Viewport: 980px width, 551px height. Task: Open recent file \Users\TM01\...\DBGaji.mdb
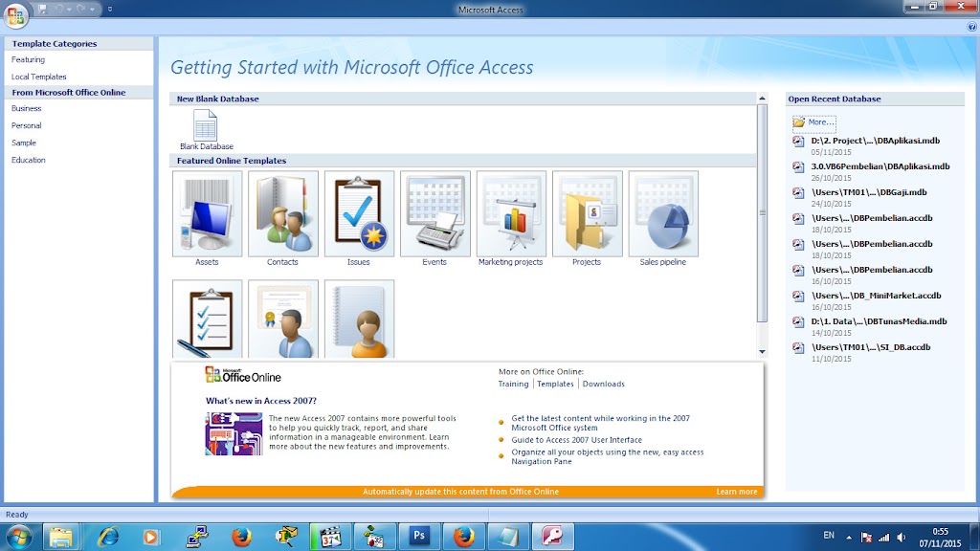[x=869, y=192]
